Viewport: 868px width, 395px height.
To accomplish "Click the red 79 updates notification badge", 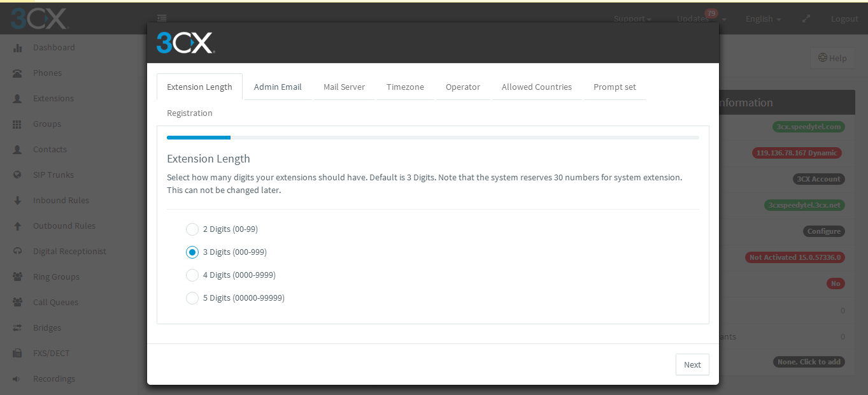I will click(x=711, y=13).
